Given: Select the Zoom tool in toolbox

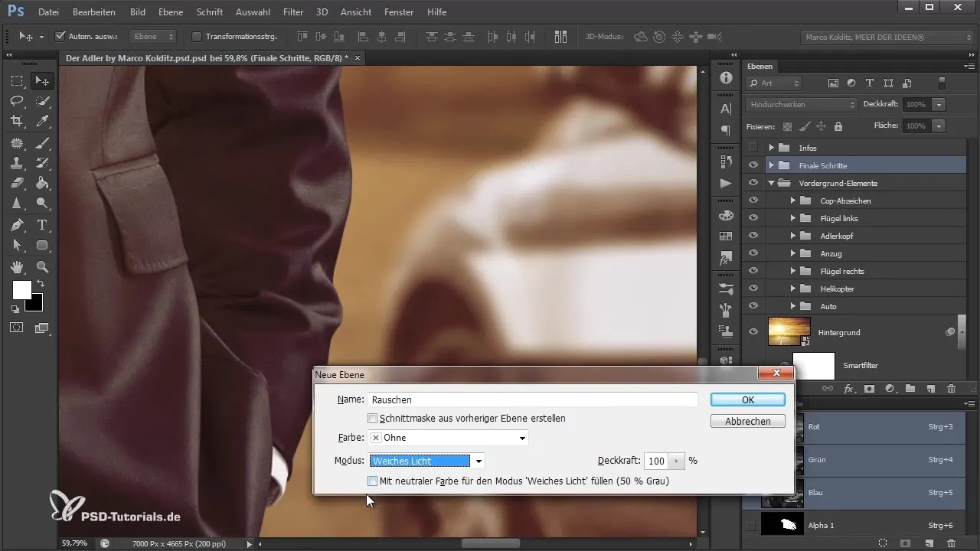Looking at the screenshot, I should coord(43,266).
